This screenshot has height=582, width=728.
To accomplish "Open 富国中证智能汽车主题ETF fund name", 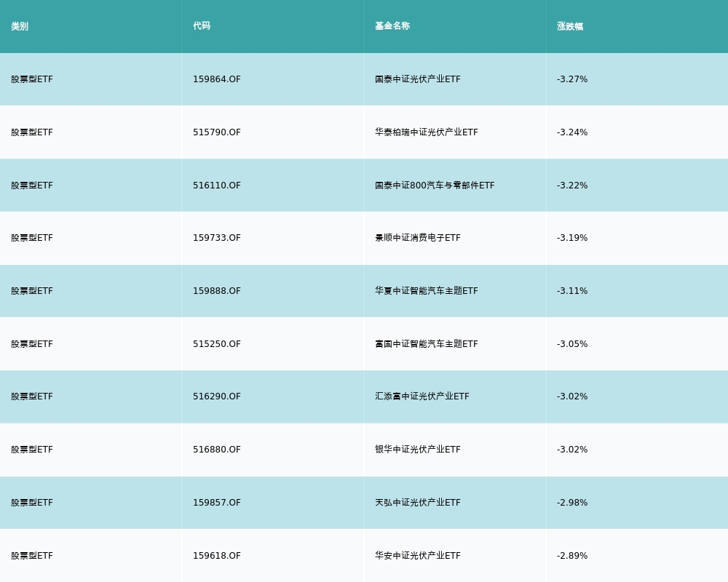I will coord(427,344).
